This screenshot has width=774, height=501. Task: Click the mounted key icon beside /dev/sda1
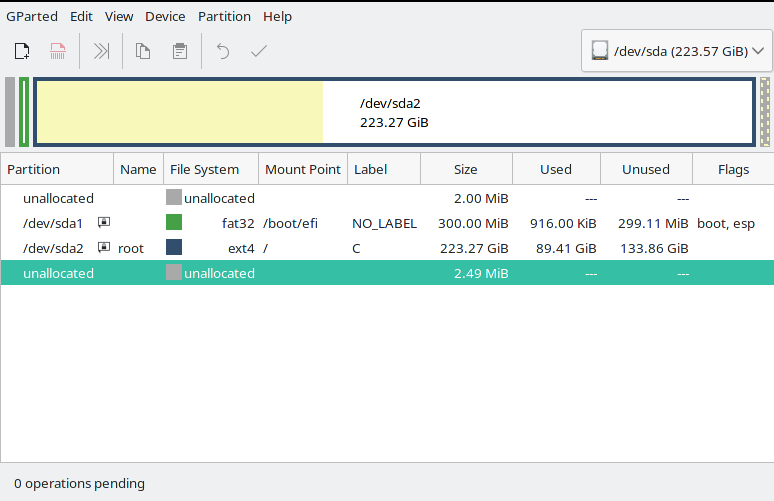(x=103, y=222)
